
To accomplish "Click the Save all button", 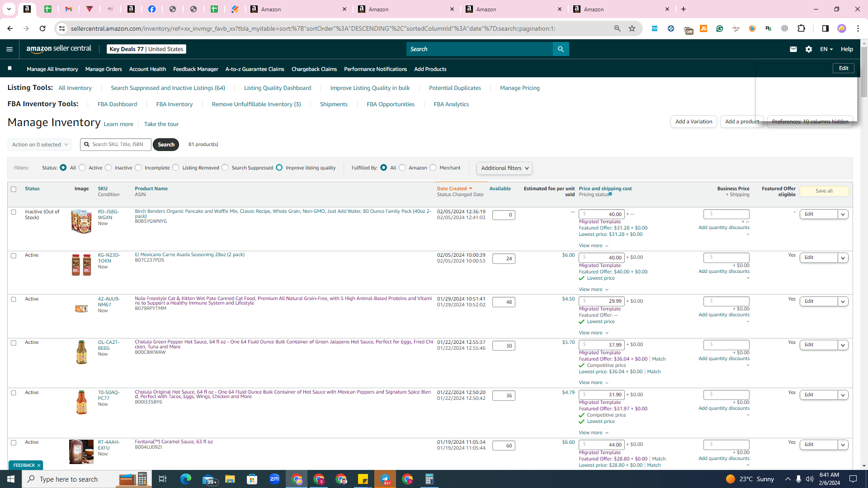I will click(824, 191).
